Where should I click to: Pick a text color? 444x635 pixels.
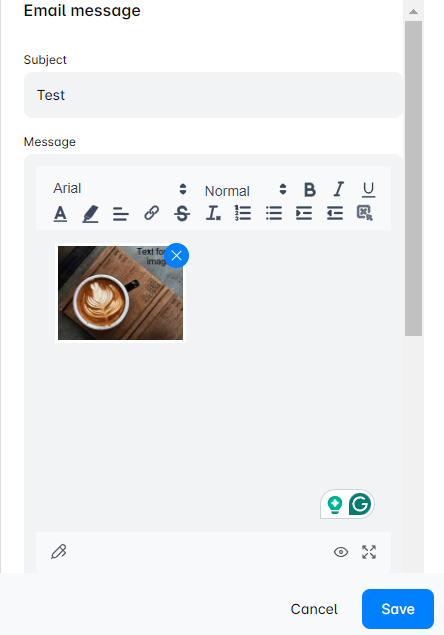click(x=60, y=213)
